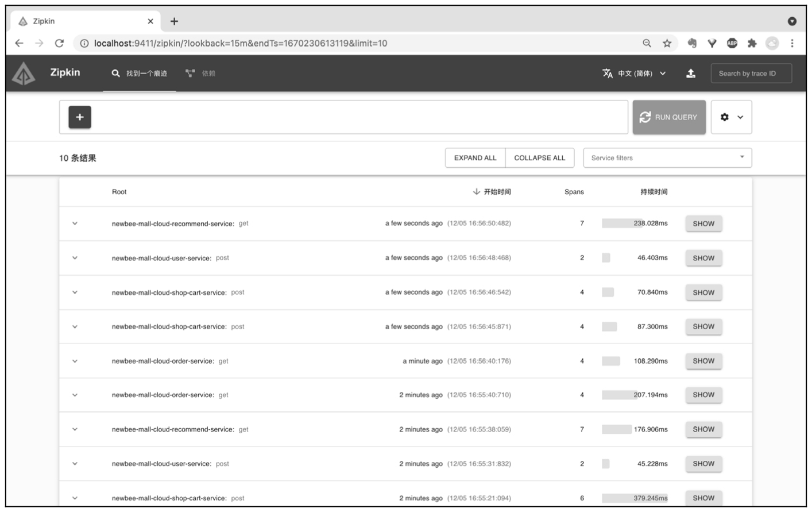Show the 379.245ms shop-cart-service trace

(x=703, y=498)
